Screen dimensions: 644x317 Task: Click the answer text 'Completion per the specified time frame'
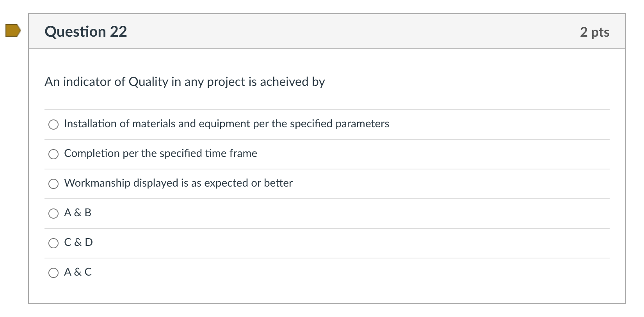[x=160, y=153]
